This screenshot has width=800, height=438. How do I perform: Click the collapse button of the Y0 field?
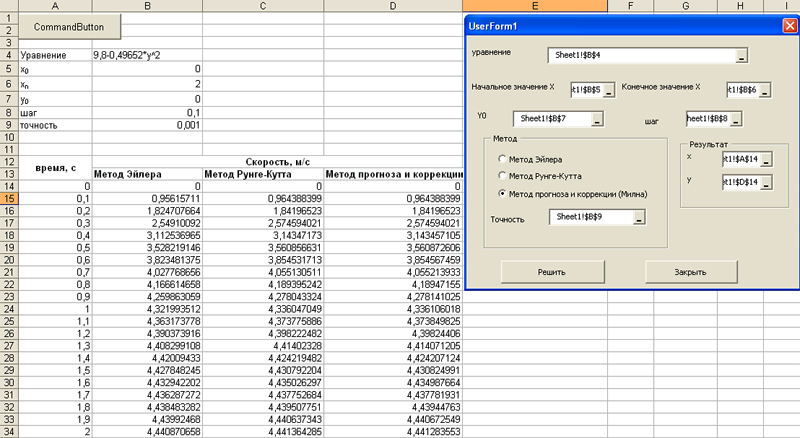[x=596, y=119]
